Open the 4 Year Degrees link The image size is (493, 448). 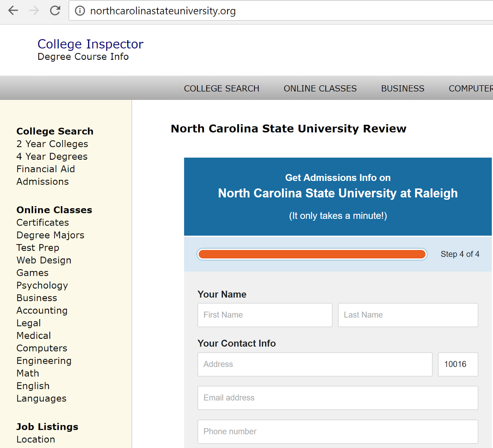click(52, 156)
